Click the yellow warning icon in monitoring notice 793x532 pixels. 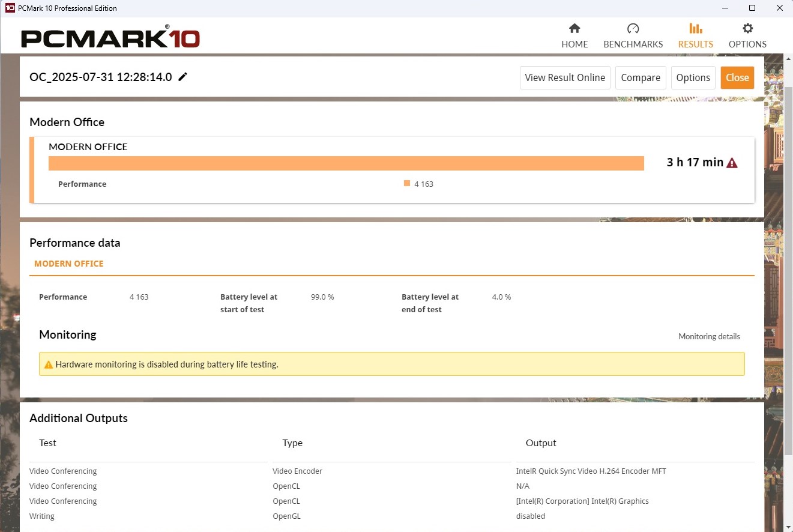(x=49, y=364)
